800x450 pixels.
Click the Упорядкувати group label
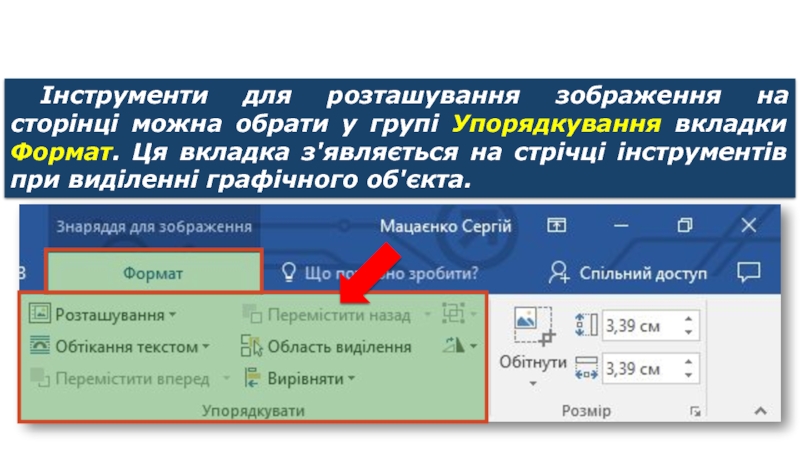253,411
